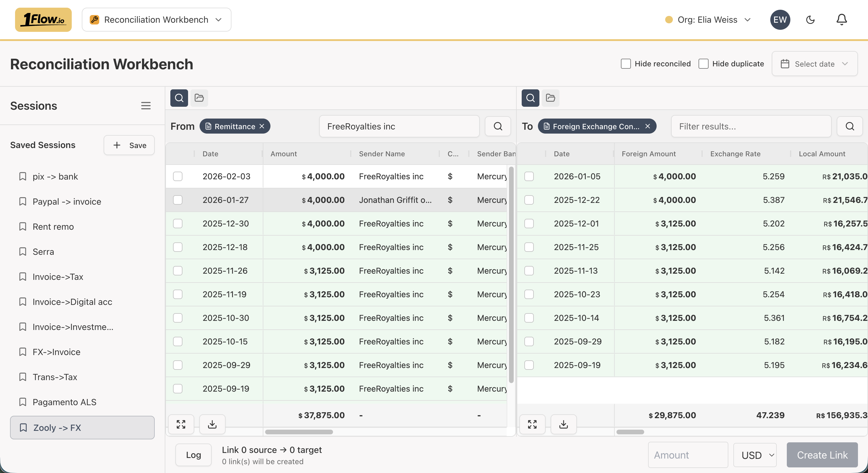Run search next to FreeRoyalties inc field
The image size is (868, 473).
coord(498,126)
